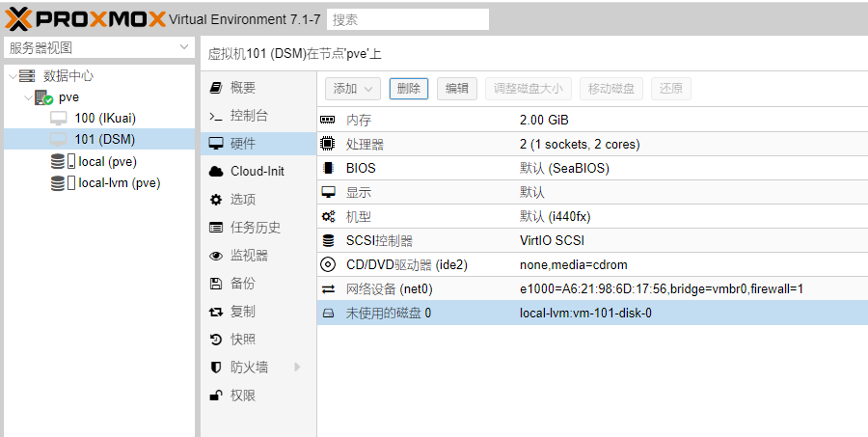
Task: Click the 内存 memory icon
Action: point(328,121)
